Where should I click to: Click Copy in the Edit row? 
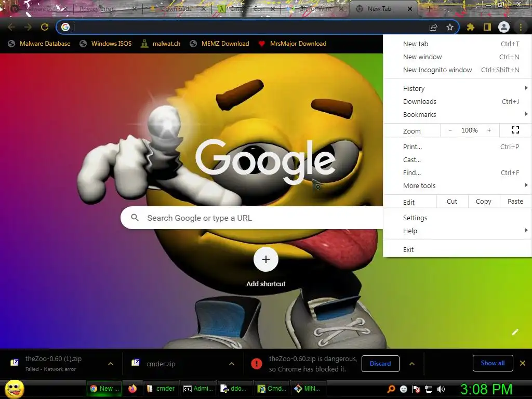click(x=484, y=201)
